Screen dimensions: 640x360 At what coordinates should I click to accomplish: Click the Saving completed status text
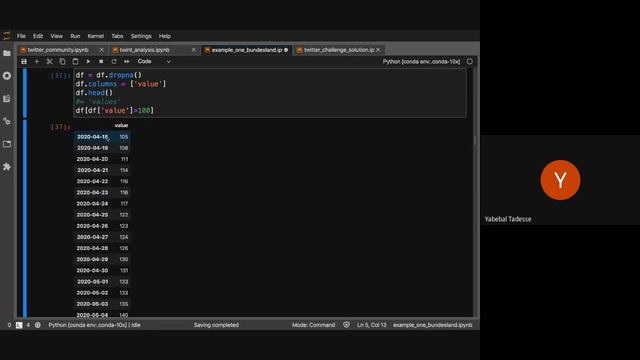click(x=216, y=325)
